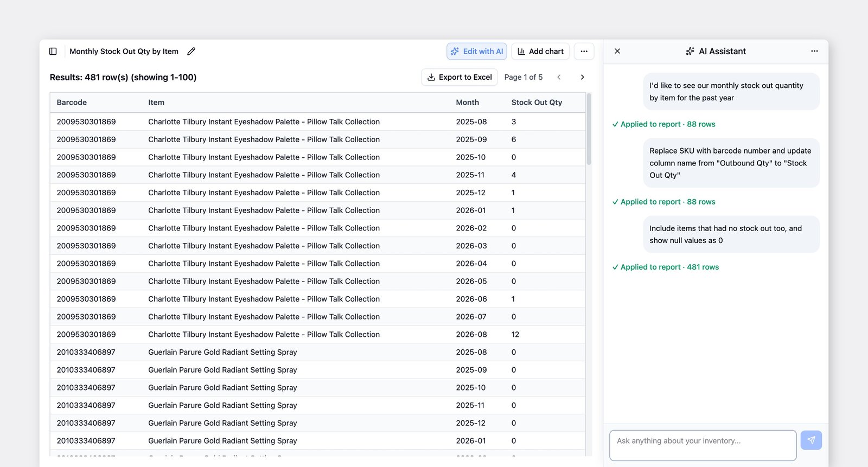Viewport: 868px width, 467px height.
Task: Select first Guerlain Parure Gold 2025-08 row
Action: tap(317, 353)
